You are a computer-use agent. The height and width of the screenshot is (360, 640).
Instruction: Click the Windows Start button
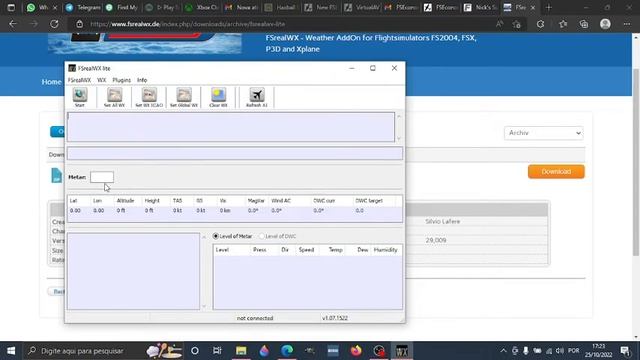click(x=11, y=351)
